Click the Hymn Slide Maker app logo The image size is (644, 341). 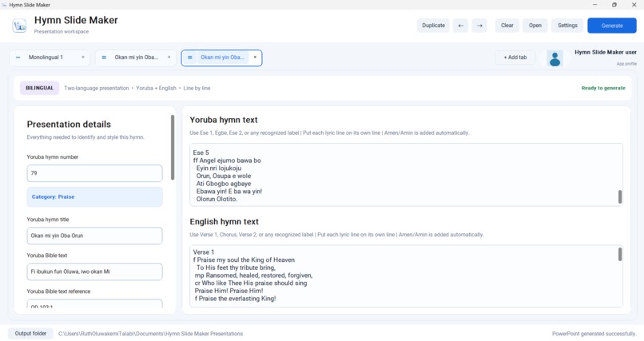[x=19, y=26]
